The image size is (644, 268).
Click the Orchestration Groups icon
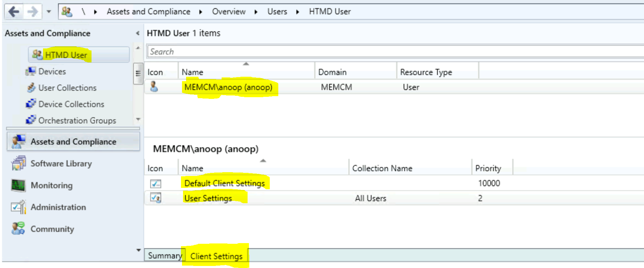(31, 120)
